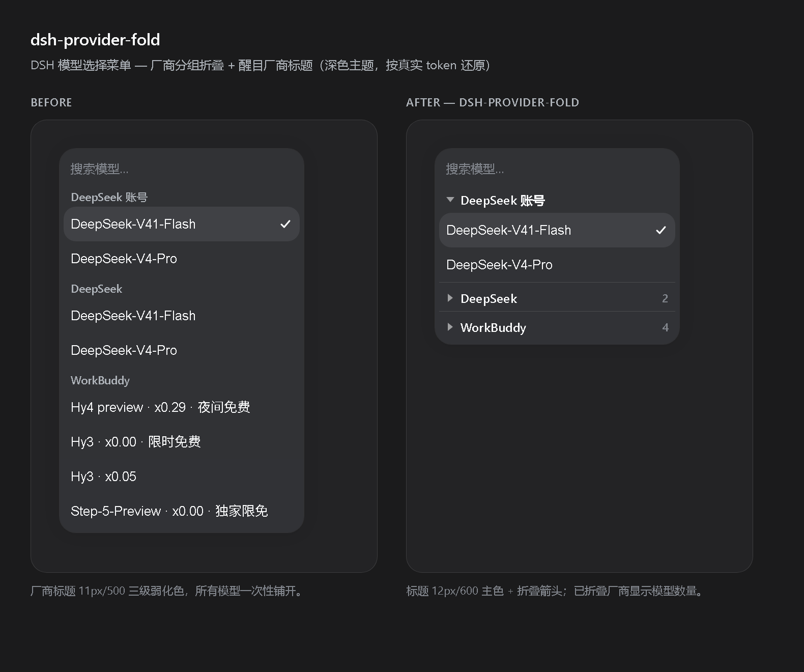Focus the 搜索模型 search field in AFTER menu
The height and width of the screenshot is (672, 804).
(557, 169)
